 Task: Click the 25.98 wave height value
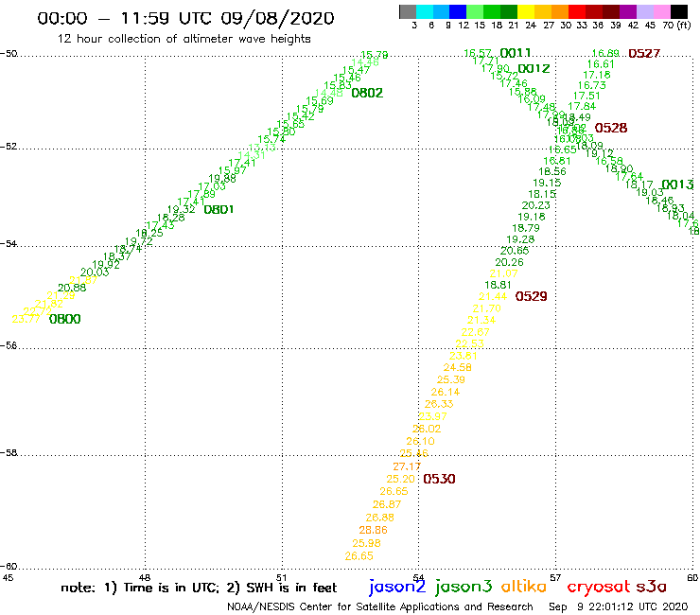(x=366, y=543)
